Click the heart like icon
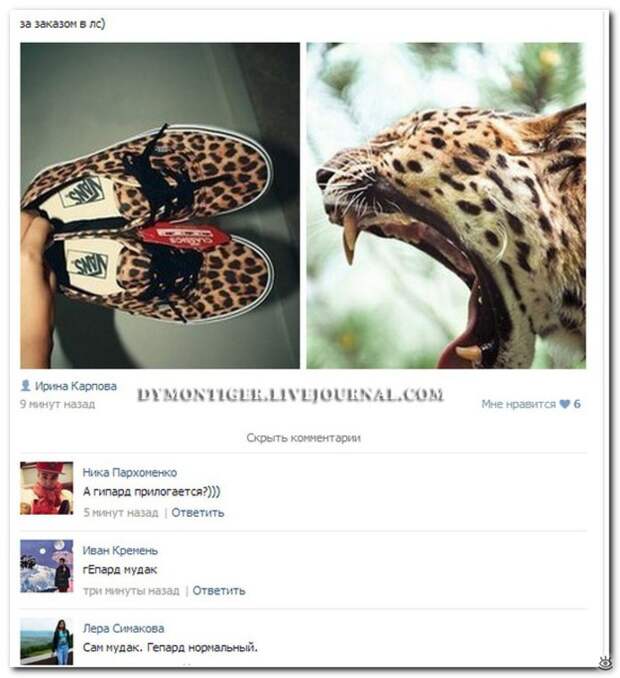This screenshot has width=620, height=678. (564, 404)
